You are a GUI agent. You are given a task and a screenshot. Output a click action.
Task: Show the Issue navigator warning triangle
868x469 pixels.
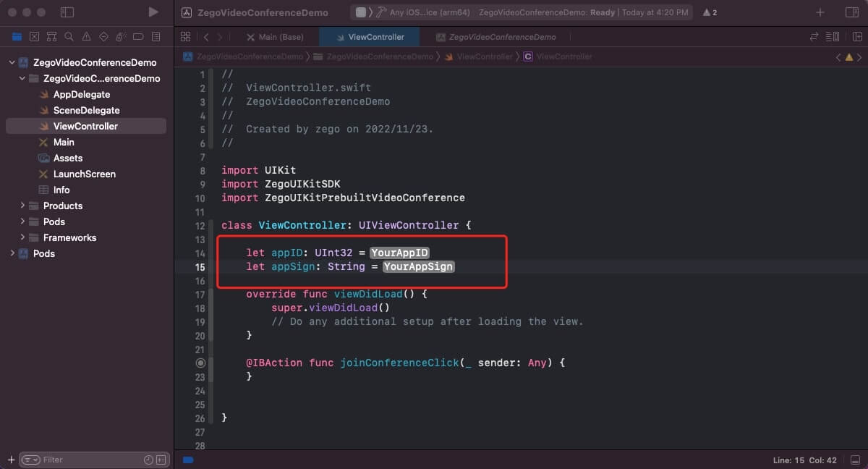click(x=86, y=36)
